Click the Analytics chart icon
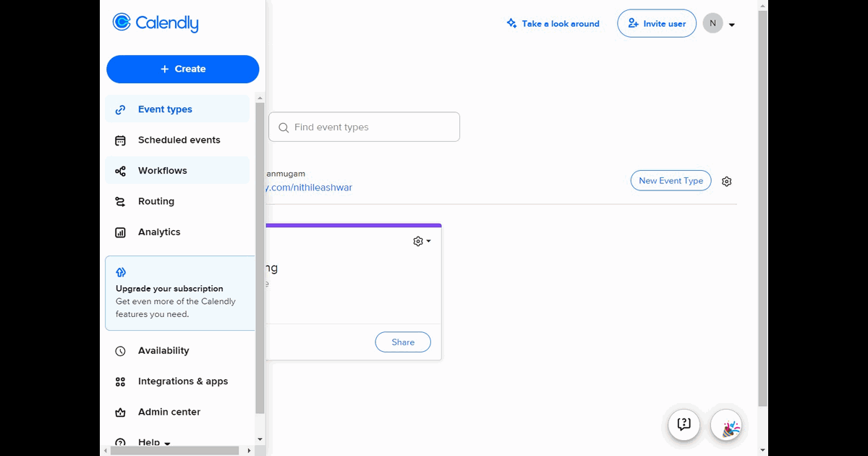 pos(121,232)
